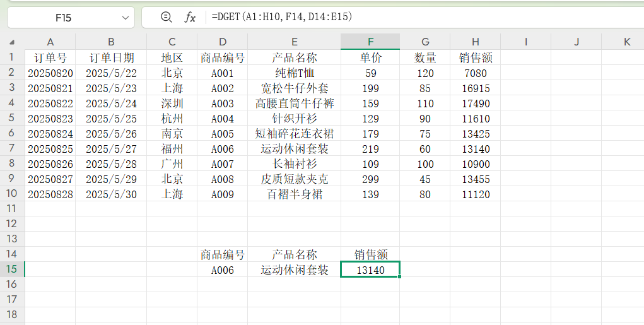
Task: Open the insert function fx icon
Action: 190,17
